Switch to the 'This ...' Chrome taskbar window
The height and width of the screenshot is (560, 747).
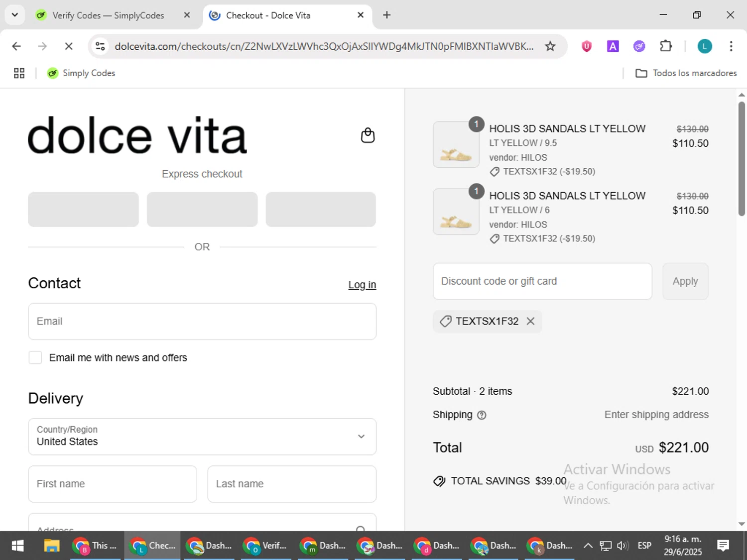(x=95, y=546)
